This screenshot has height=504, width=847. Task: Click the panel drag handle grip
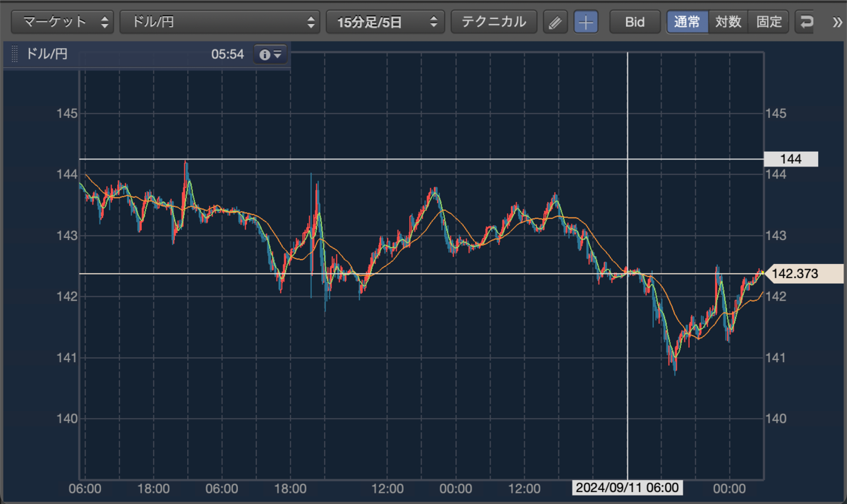pyautogui.click(x=14, y=55)
